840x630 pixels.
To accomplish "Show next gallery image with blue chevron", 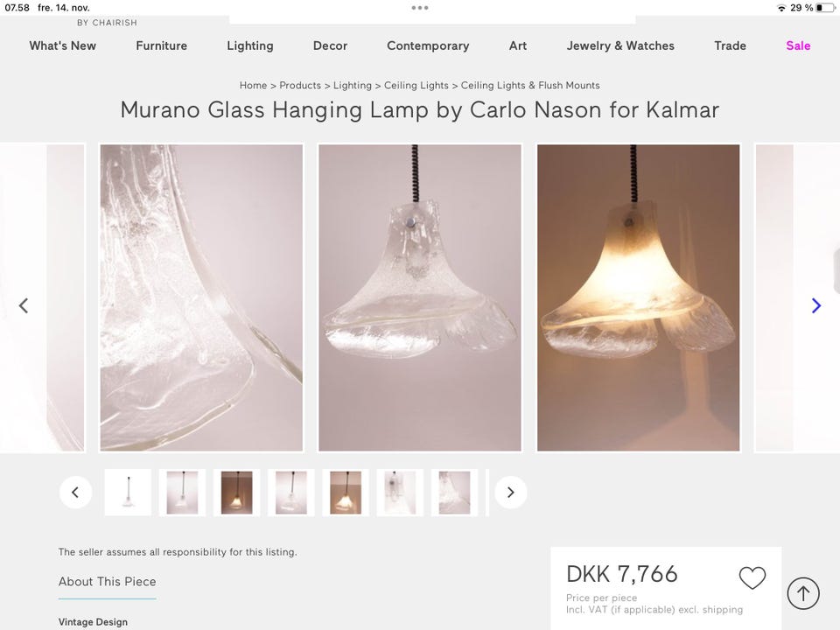I will pyautogui.click(x=815, y=305).
